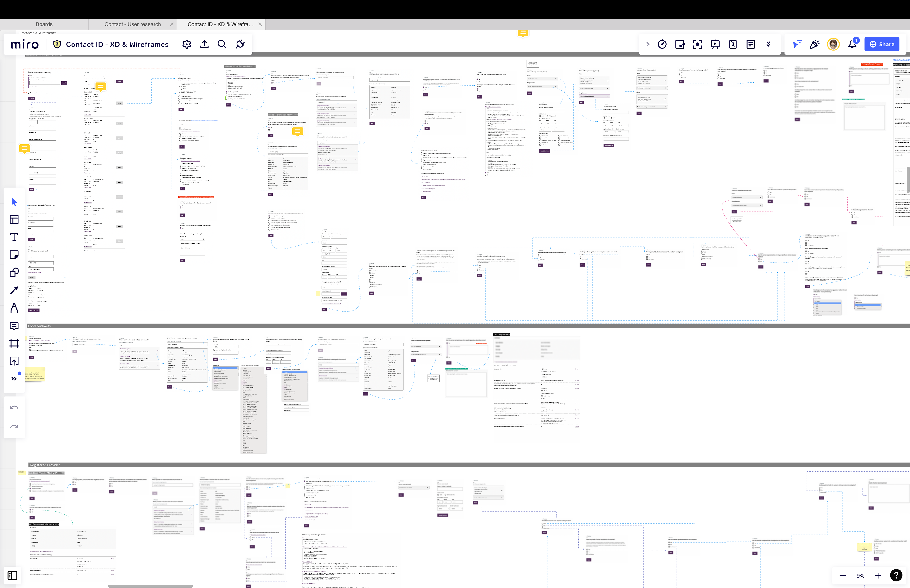Open Reactions party popper icon

814,44
